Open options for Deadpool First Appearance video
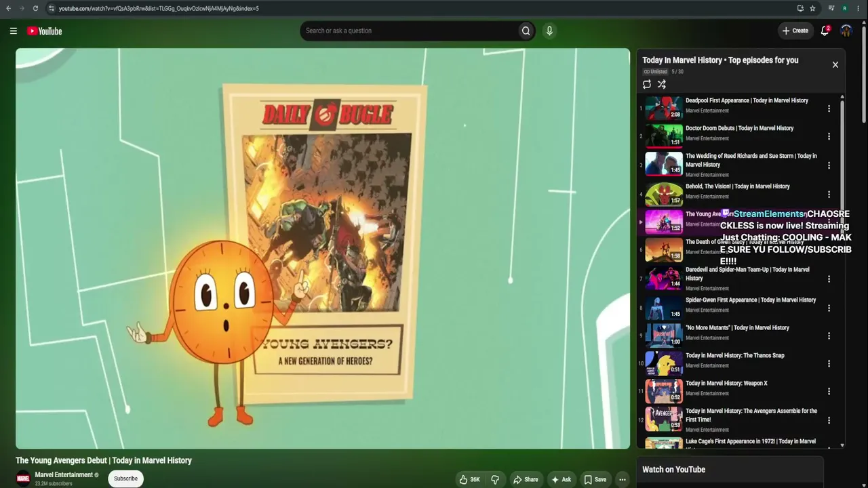The height and width of the screenshot is (488, 868). 829,108
